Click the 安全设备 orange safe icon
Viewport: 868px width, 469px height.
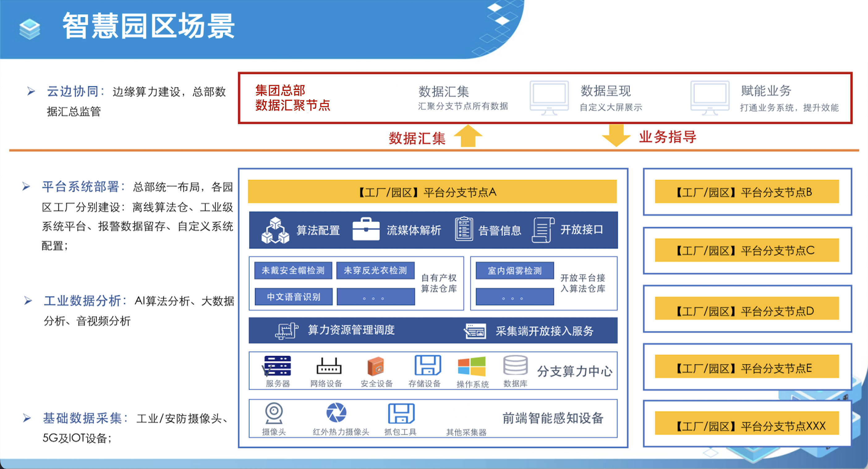click(x=376, y=366)
